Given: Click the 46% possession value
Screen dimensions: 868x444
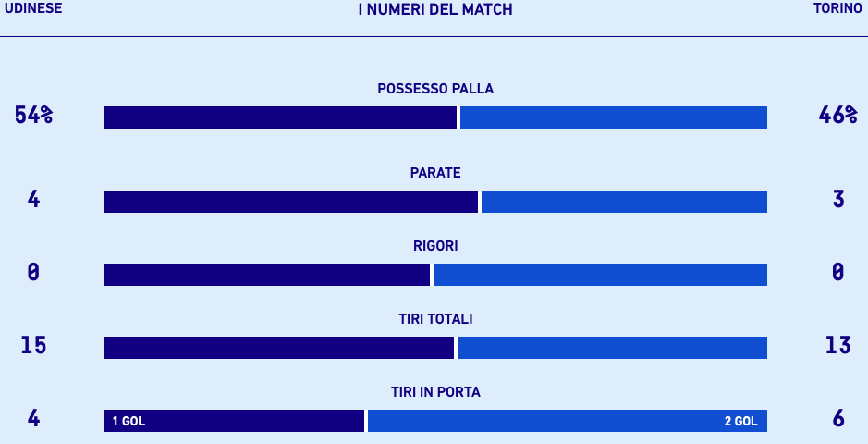Looking at the screenshot, I should click(x=837, y=116).
